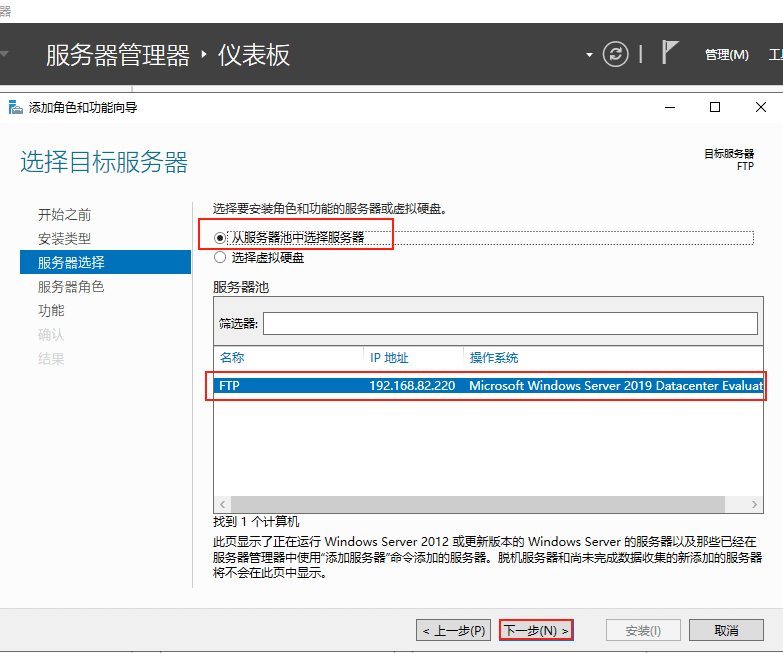Screen dimensions: 783x653
Task: Open the notifications flag icon
Action: tap(670, 52)
